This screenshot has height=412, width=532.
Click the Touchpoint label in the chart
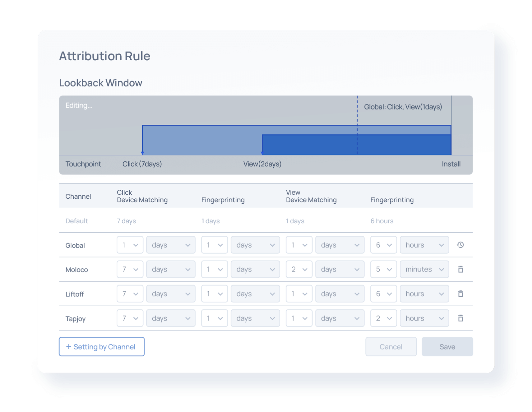tap(83, 164)
